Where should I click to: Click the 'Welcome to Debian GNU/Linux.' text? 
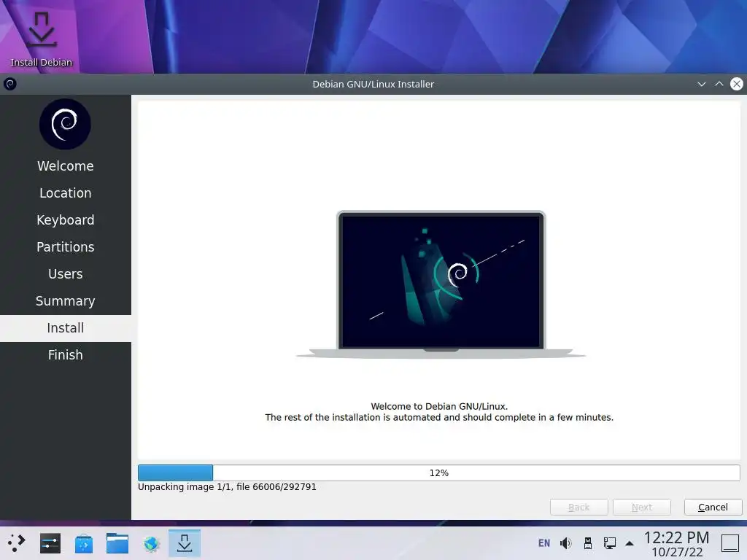pyautogui.click(x=439, y=406)
